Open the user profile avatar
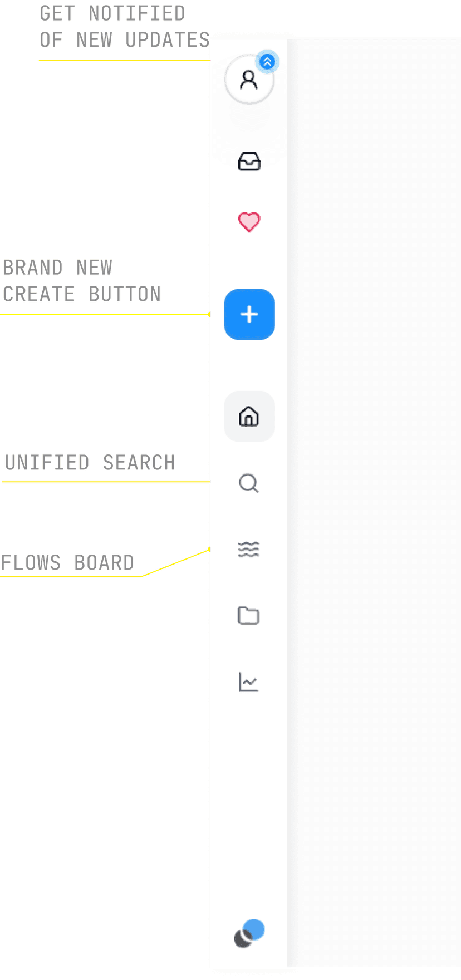The width and height of the screenshot is (461, 980). [x=249, y=80]
